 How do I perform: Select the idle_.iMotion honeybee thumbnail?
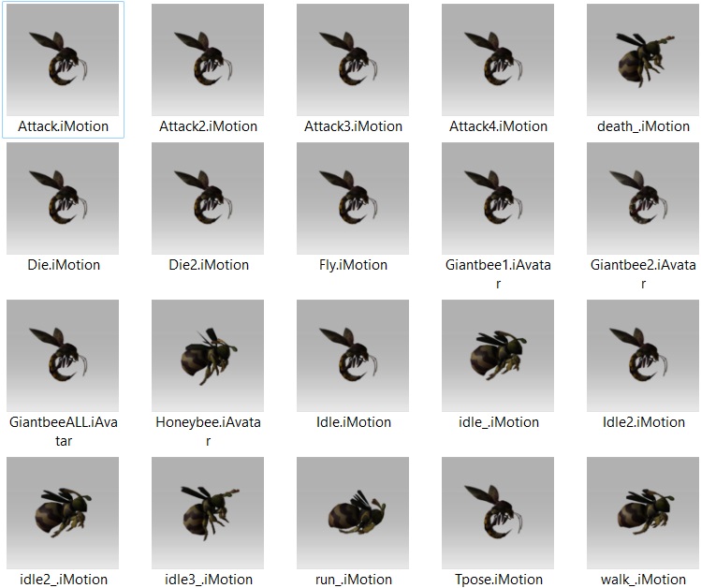click(498, 356)
